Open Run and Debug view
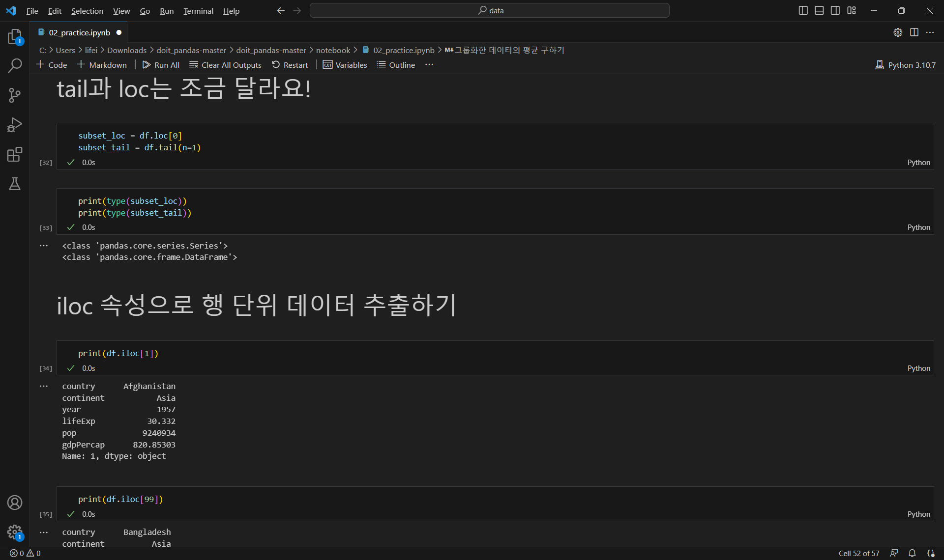This screenshot has width=944, height=560. 15,125
